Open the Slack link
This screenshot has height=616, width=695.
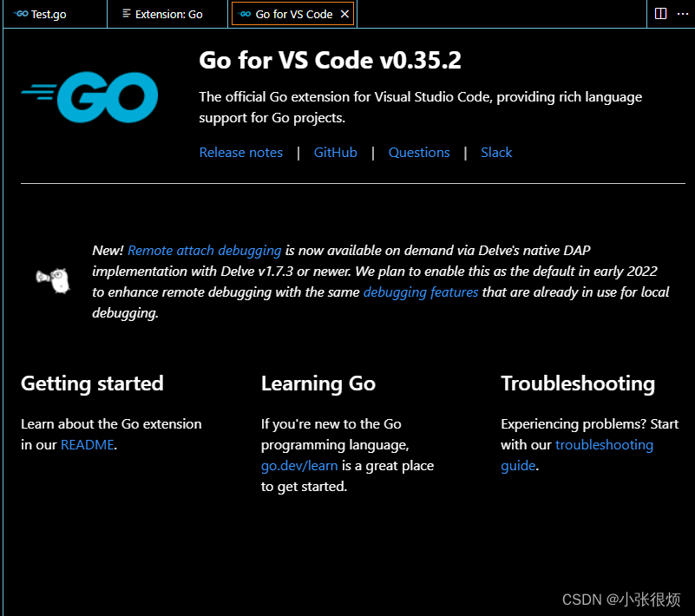[x=496, y=153]
